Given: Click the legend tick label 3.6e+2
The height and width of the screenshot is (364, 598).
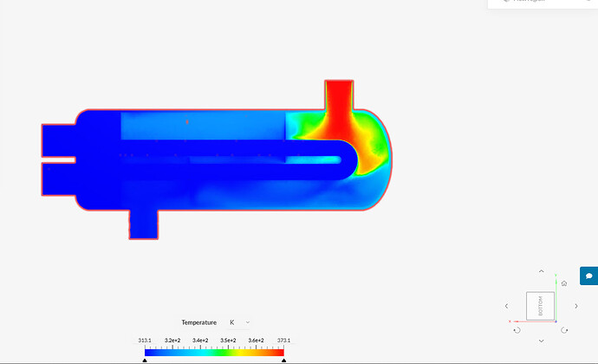Looking at the screenshot, I should point(256,341).
